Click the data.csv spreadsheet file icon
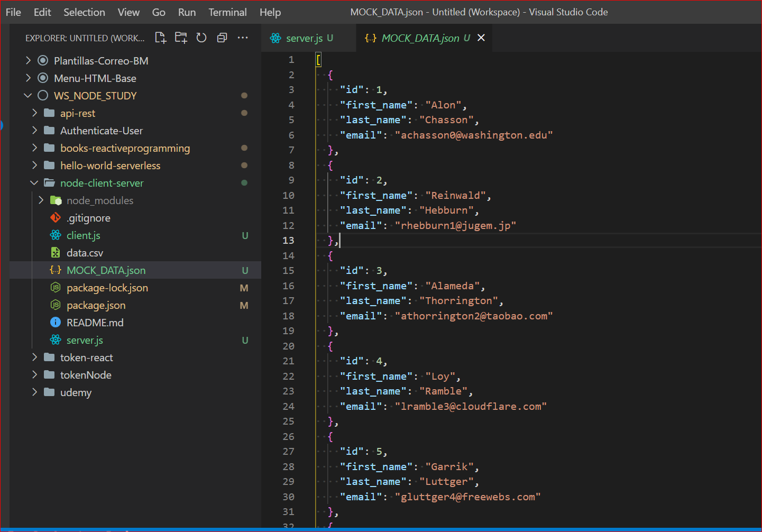Screen dimensions: 762x532 point(56,253)
